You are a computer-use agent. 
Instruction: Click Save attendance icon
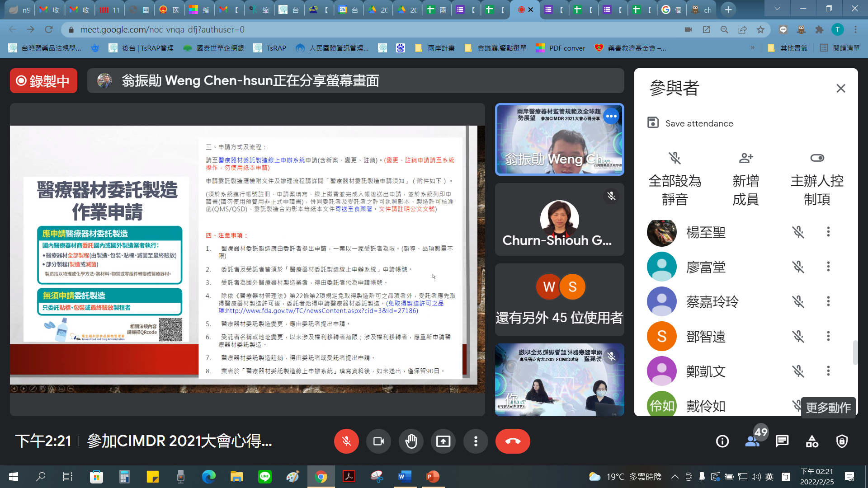coord(653,122)
